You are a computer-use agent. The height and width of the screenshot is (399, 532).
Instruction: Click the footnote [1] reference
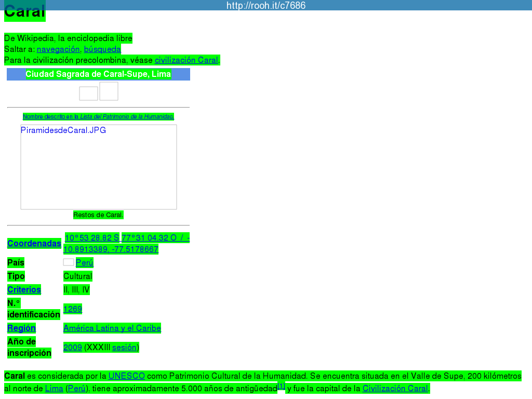tap(281, 386)
